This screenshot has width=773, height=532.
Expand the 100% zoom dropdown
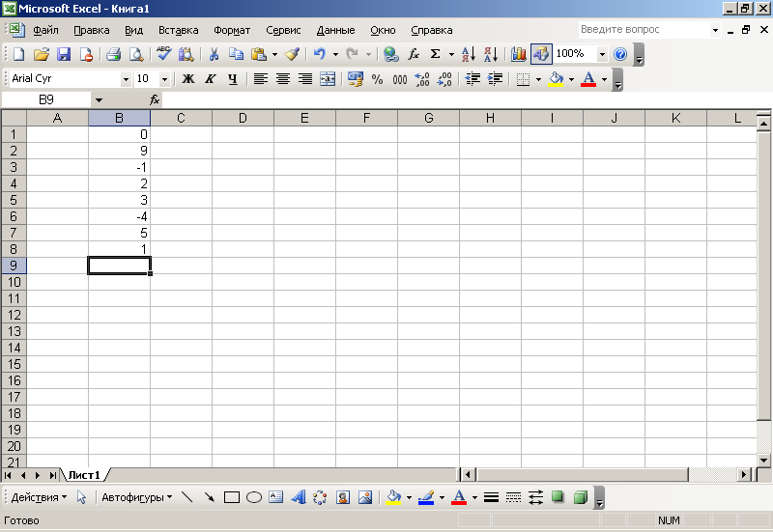603,55
